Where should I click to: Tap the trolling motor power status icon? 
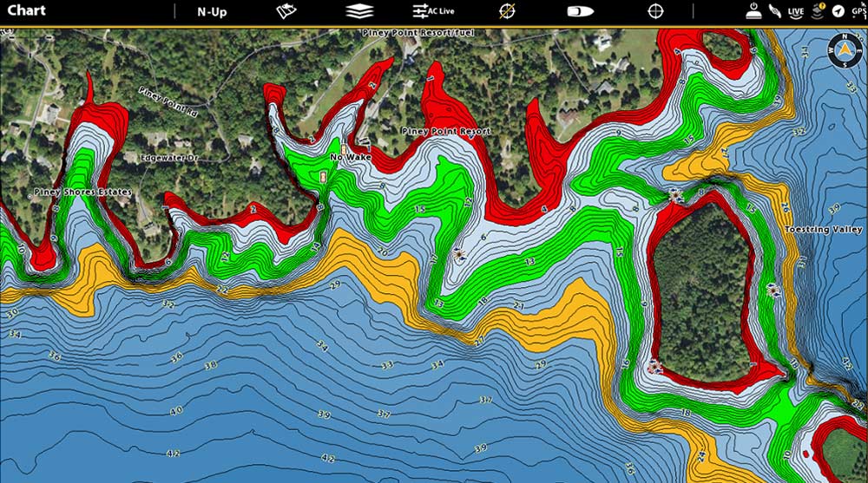[x=753, y=11]
